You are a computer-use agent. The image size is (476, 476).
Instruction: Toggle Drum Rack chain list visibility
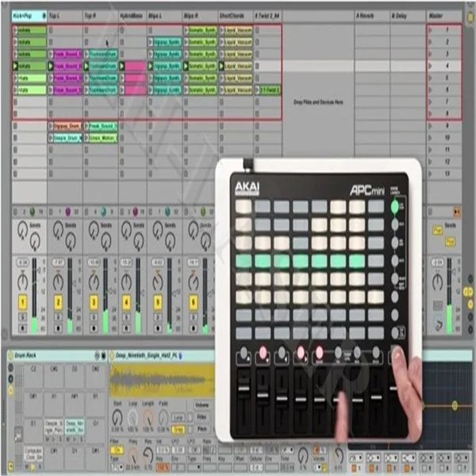click(10, 378)
